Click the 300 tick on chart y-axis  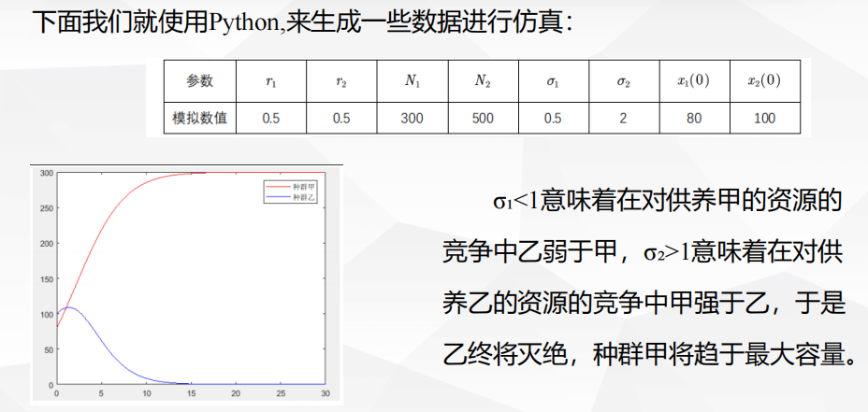[x=47, y=173]
